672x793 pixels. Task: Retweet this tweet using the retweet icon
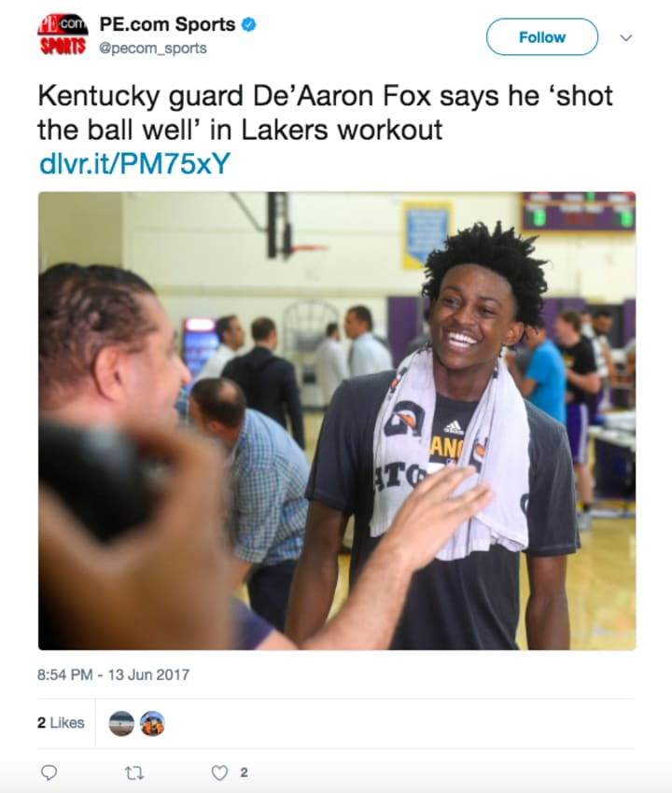pyautogui.click(x=134, y=772)
